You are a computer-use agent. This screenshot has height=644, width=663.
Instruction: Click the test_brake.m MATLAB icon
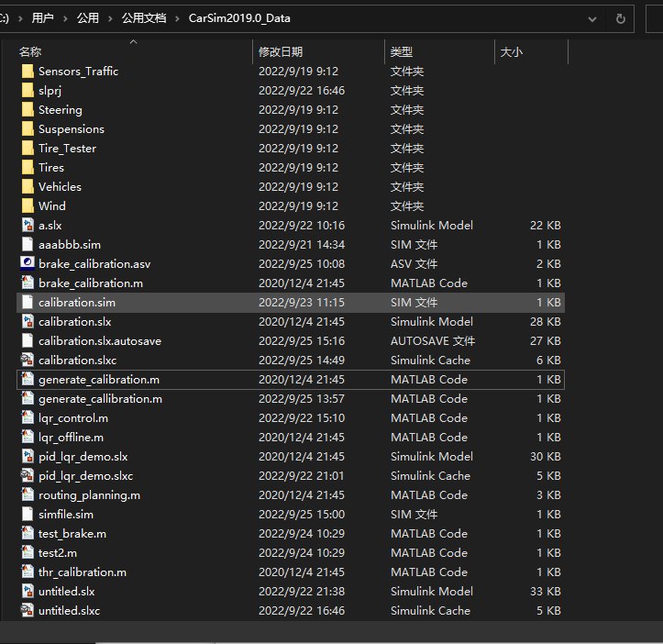pos(28,533)
